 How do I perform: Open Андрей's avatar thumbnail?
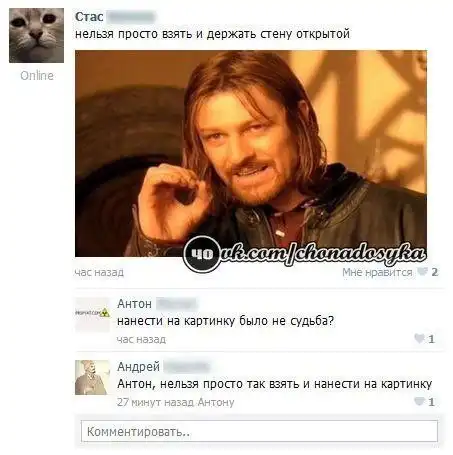(x=92, y=377)
